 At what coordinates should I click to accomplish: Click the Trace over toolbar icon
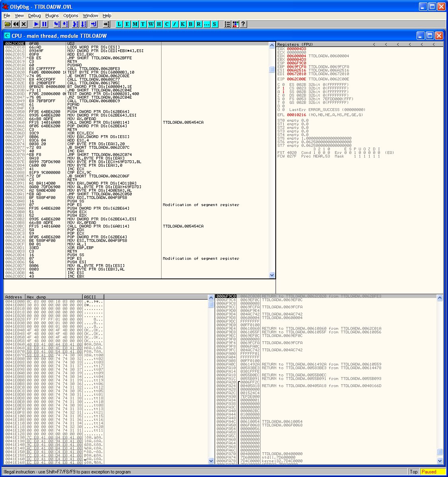(84, 24)
